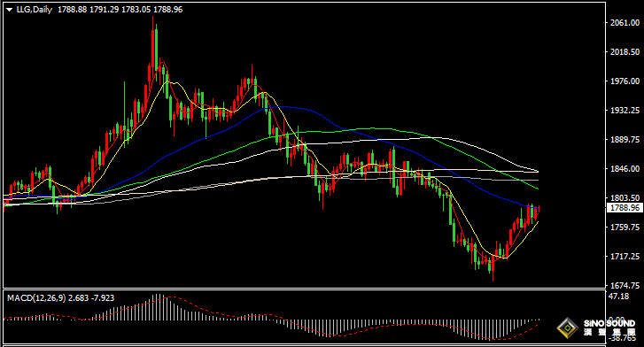Click the SINO SOUND watermark text
The height and width of the screenshot is (347, 644).
(x=609, y=323)
